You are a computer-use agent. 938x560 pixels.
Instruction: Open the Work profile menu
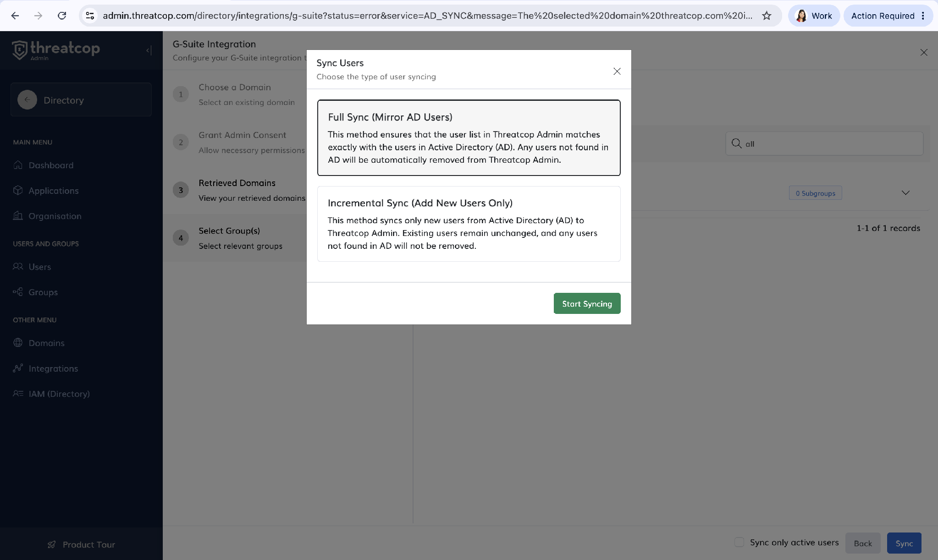point(814,16)
